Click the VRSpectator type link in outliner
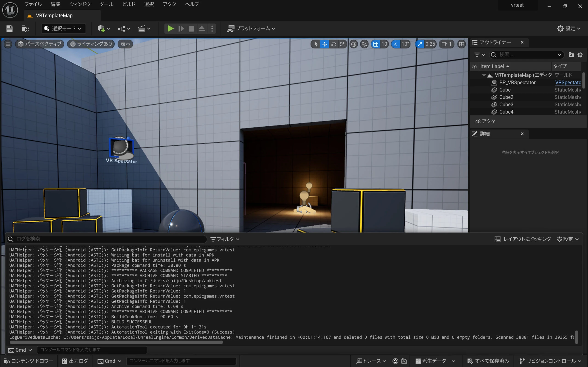 point(568,83)
